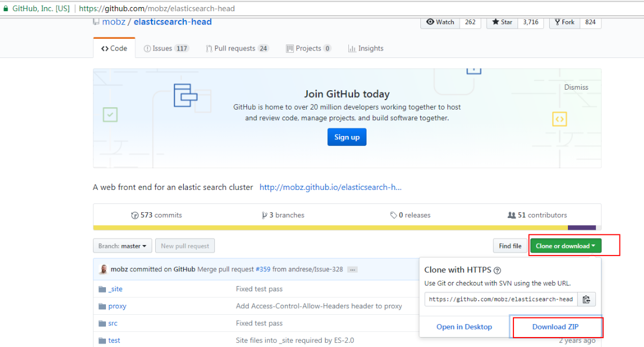The height and width of the screenshot is (347, 644).
Task: Click the test folder icon
Action: 102,341
